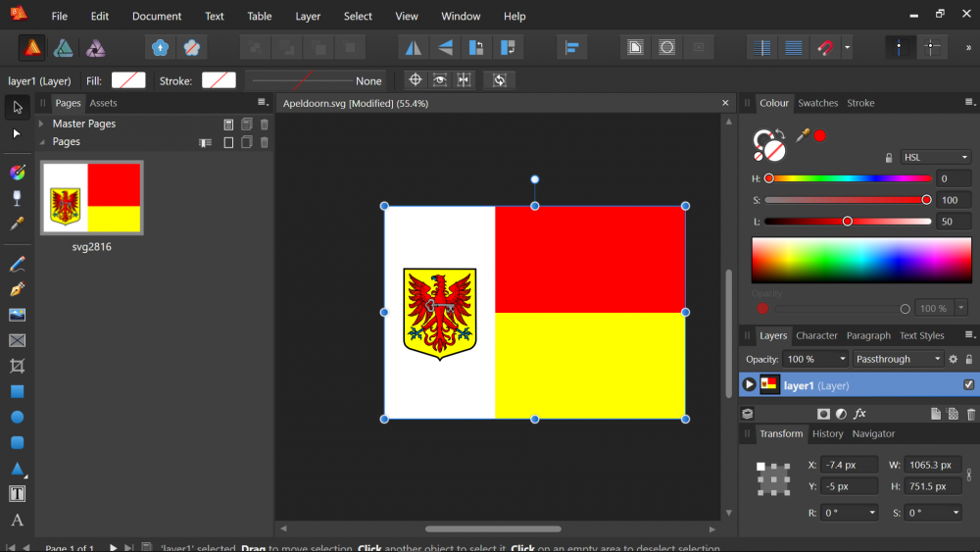Open the Passthrough blend mode dropdown
This screenshot has height=552, width=980.
(898, 359)
